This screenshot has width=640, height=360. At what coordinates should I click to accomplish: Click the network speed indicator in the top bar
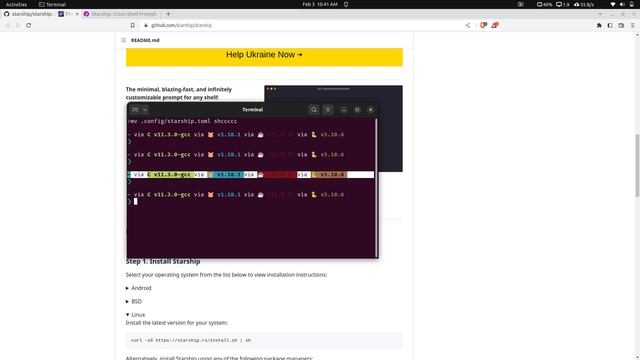(584, 4)
